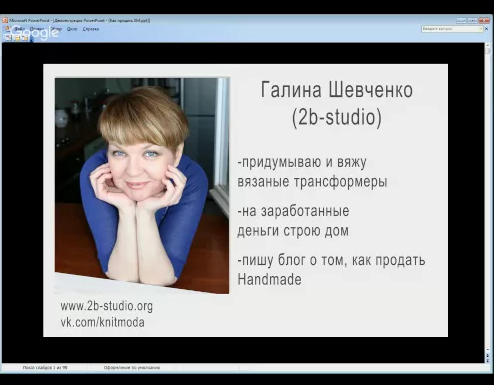The height and width of the screenshot is (385, 494).
Task: Click the Галина Шевченко title text
Action: click(x=337, y=90)
